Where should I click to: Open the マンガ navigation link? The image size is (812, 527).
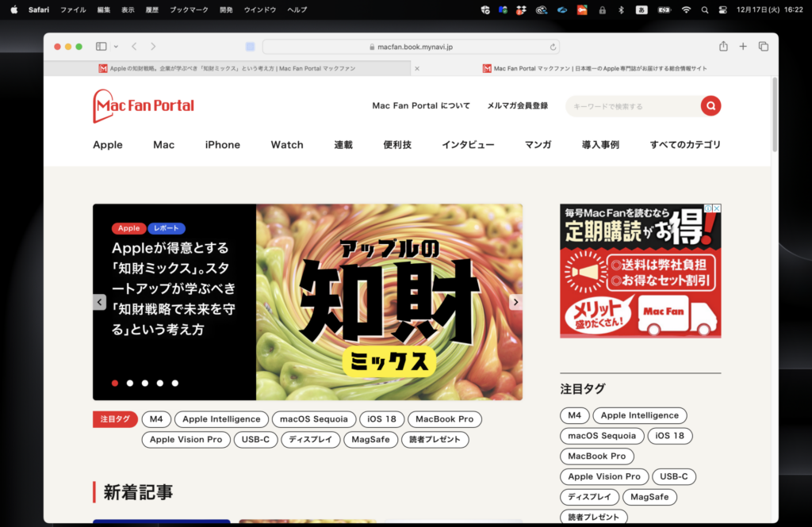[x=538, y=145]
